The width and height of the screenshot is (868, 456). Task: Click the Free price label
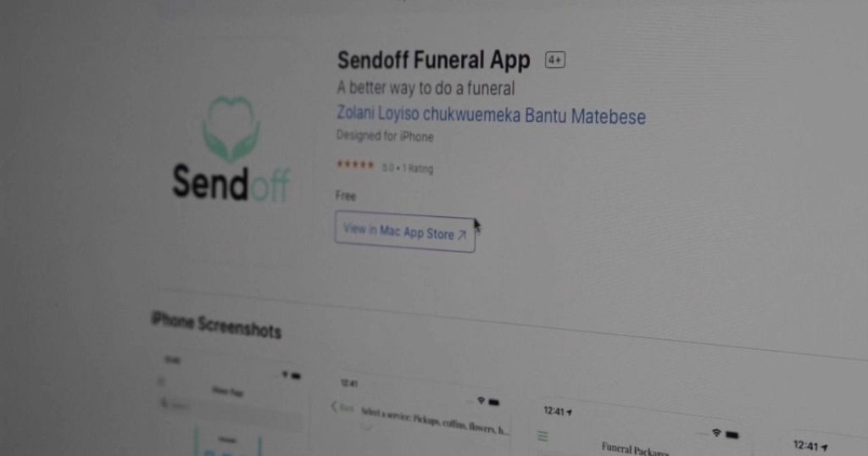click(346, 195)
